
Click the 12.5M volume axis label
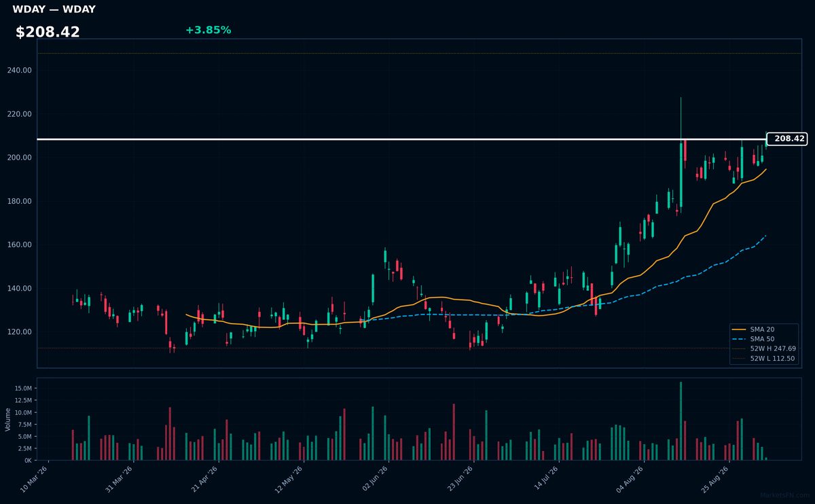pyautogui.click(x=23, y=401)
